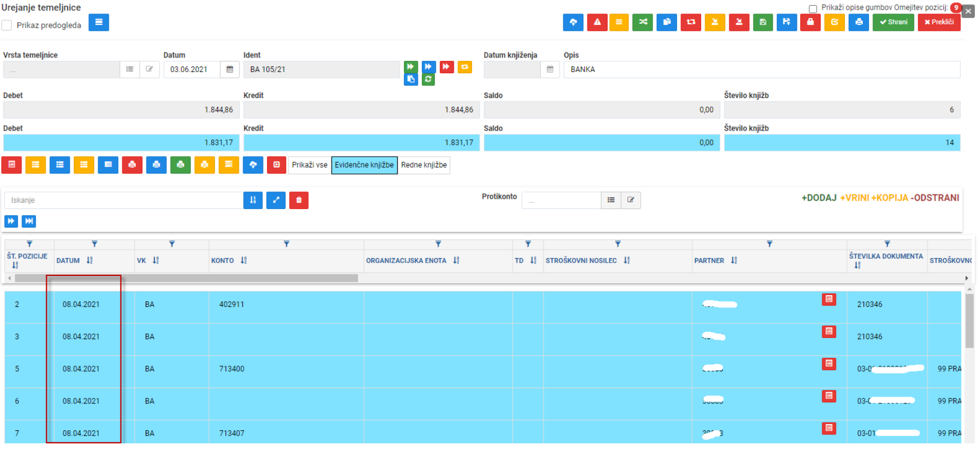Click the red Prekliči button
Viewport: 980px width, 449px height.
click(939, 22)
